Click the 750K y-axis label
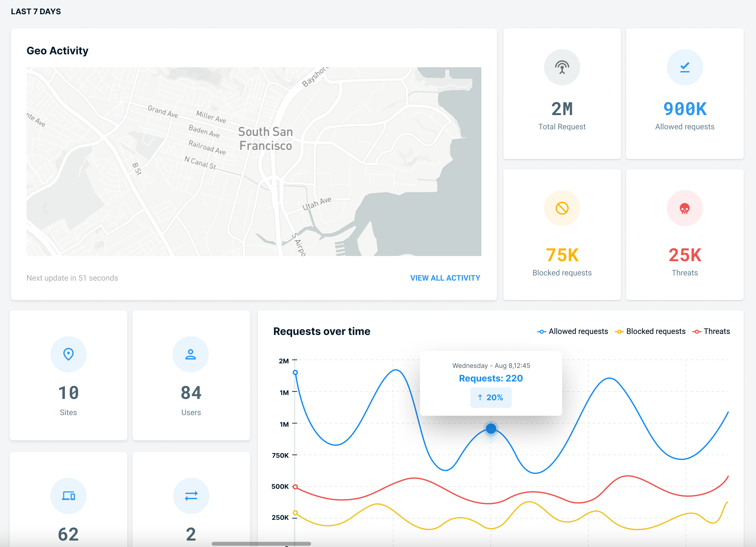The width and height of the screenshot is (756, 547). (280, 455)
